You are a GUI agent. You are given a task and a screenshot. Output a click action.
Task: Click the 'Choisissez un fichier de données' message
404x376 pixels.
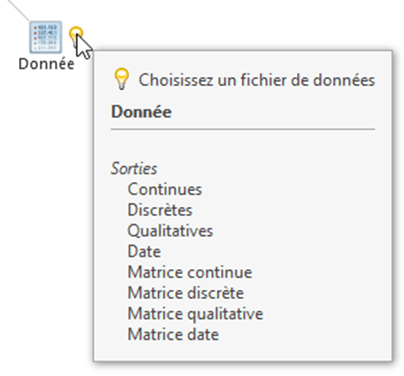[x=257, y=80]
